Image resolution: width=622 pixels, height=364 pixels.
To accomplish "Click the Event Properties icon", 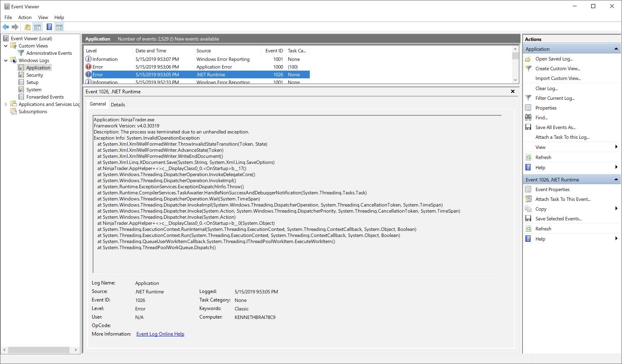I will 528,190.
